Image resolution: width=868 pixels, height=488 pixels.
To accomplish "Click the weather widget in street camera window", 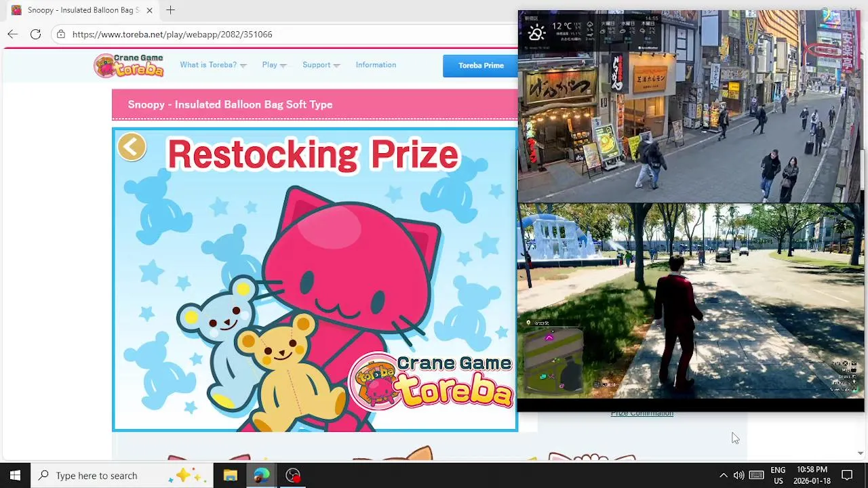I will (591, 30).
